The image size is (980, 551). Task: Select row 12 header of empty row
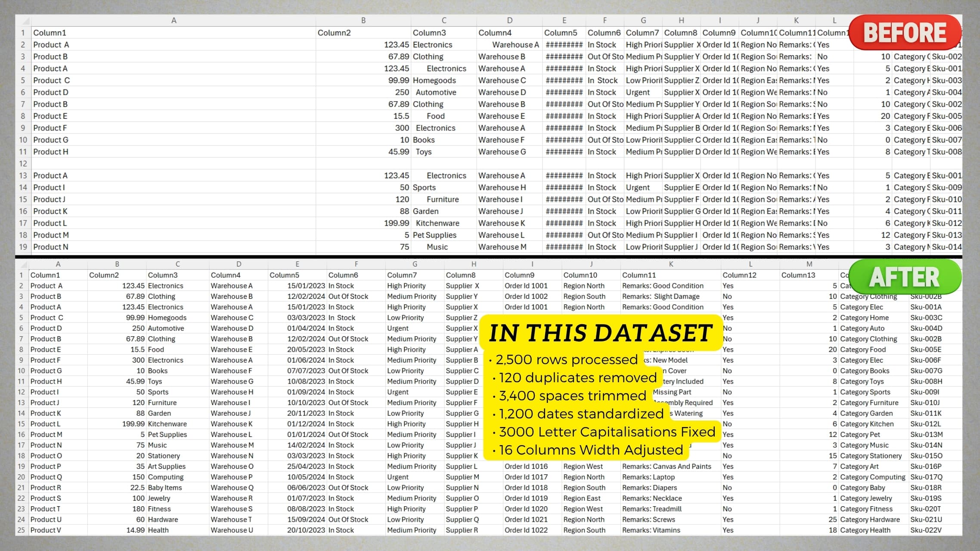pos(23,164)
